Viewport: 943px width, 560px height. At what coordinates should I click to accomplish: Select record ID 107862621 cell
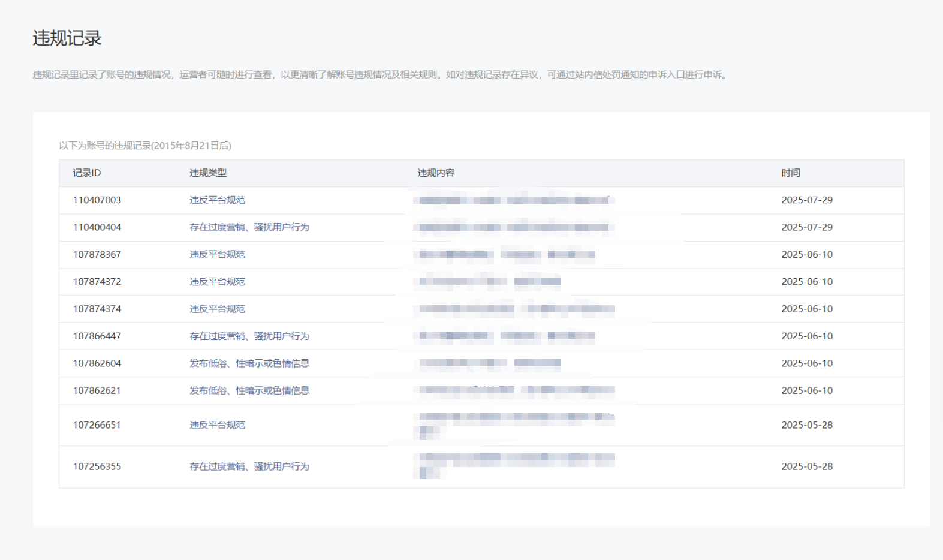[97, 390]
